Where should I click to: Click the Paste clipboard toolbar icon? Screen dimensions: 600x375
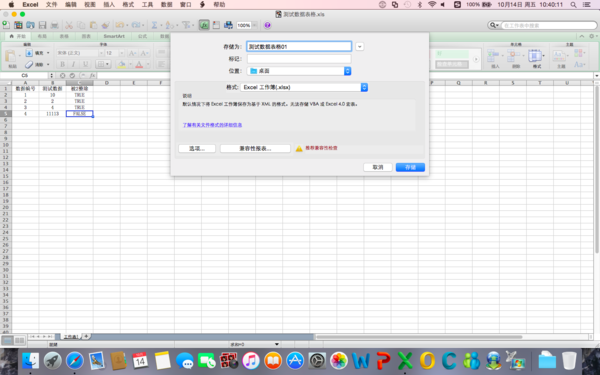coord(93,25)
